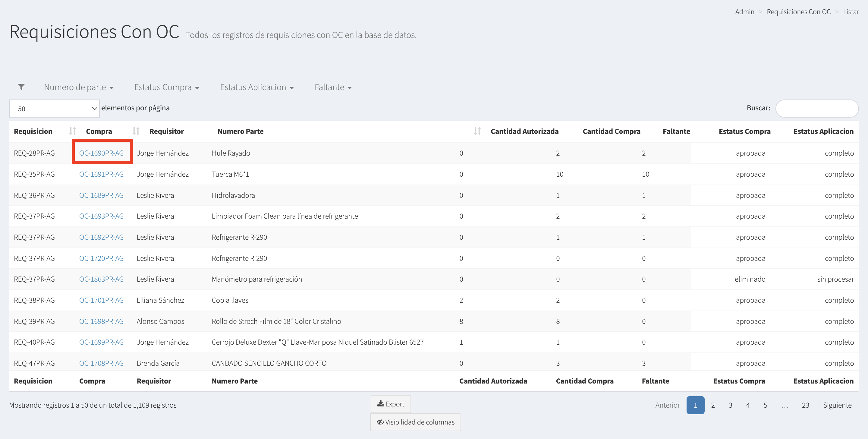Click Requisiciones Con OC breadcrumb
868x439 pixels.
(x=798, y=12)
